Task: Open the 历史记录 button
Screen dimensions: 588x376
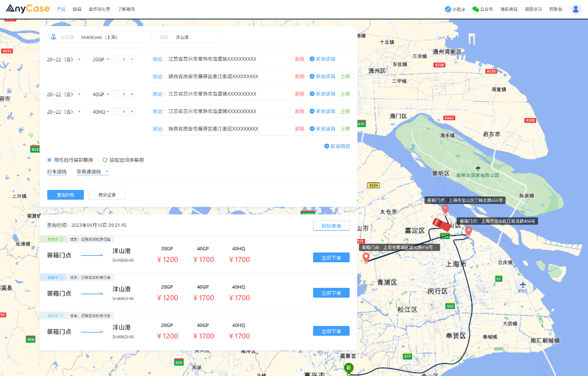Action: (107, 195)
